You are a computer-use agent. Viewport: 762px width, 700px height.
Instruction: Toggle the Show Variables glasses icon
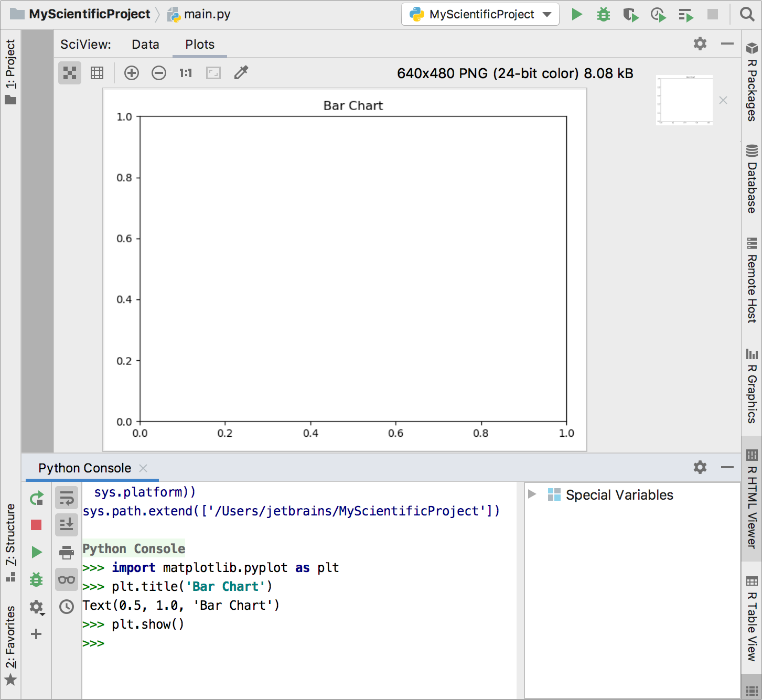[66, 579]
